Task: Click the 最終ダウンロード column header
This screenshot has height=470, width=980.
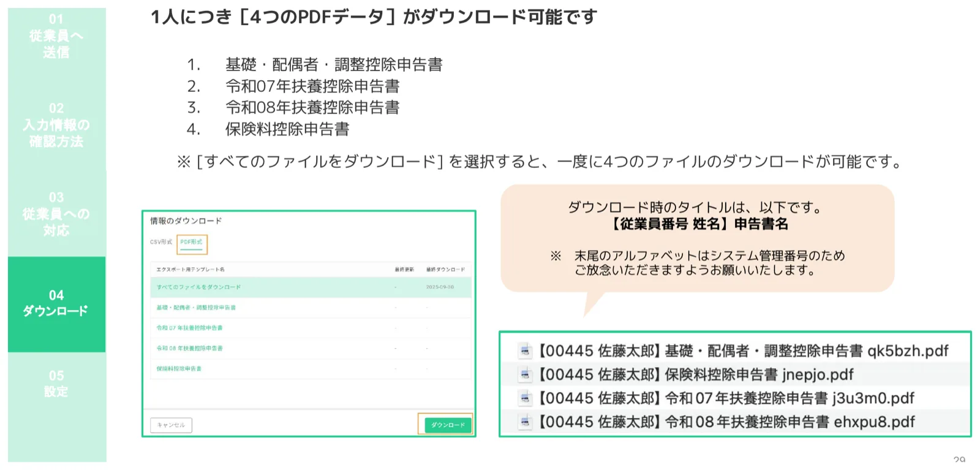Action: coord(445,270)
